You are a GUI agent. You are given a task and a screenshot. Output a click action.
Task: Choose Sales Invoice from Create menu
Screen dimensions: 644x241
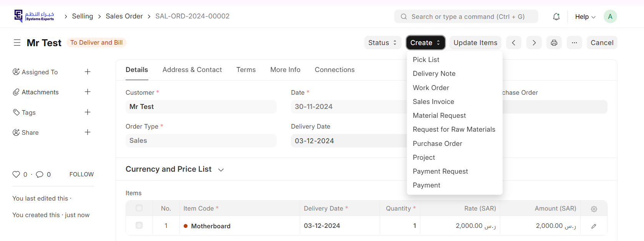point(433,102)
